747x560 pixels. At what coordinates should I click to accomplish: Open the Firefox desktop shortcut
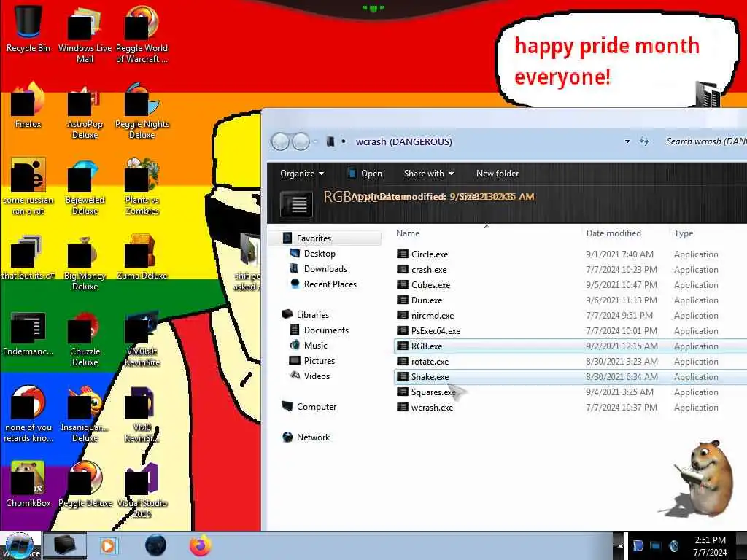tap(28, 106)
